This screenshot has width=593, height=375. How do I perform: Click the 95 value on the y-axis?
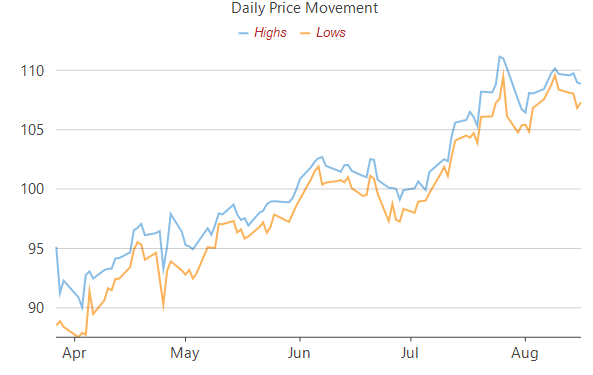pos(36,249)
